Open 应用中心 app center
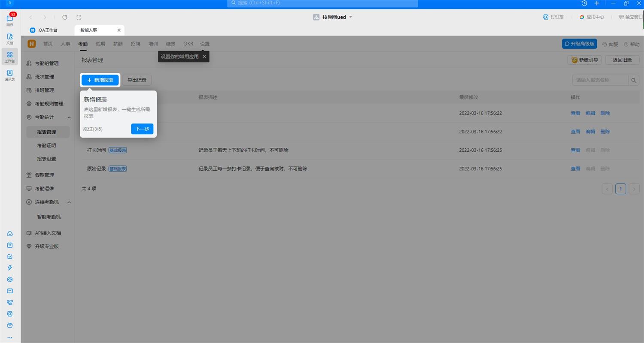Screen dimensions: 644x343 tap(592, 17)
